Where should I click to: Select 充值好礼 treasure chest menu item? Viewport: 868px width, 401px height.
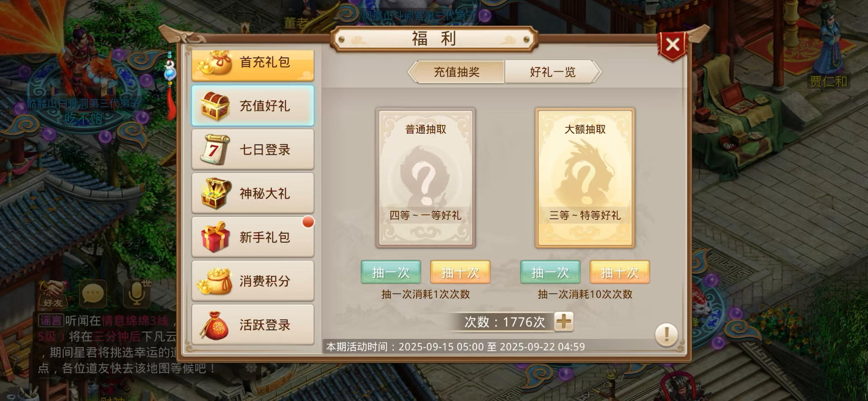tap(253, 106)
